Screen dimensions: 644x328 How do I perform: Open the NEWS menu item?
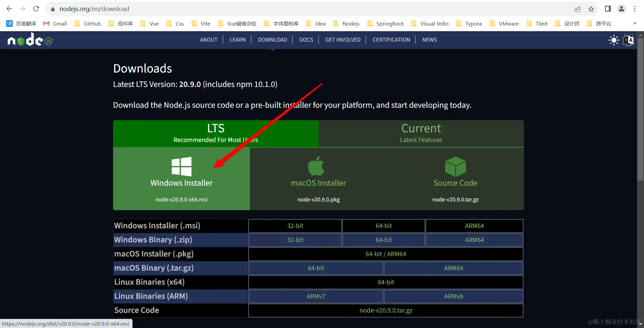tap(429, 40)
